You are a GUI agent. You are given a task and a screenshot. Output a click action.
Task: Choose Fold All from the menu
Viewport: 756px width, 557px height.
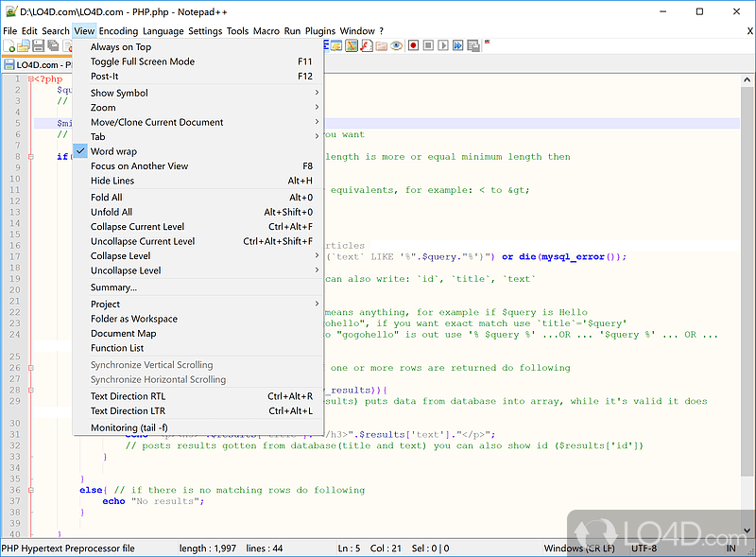198,198
